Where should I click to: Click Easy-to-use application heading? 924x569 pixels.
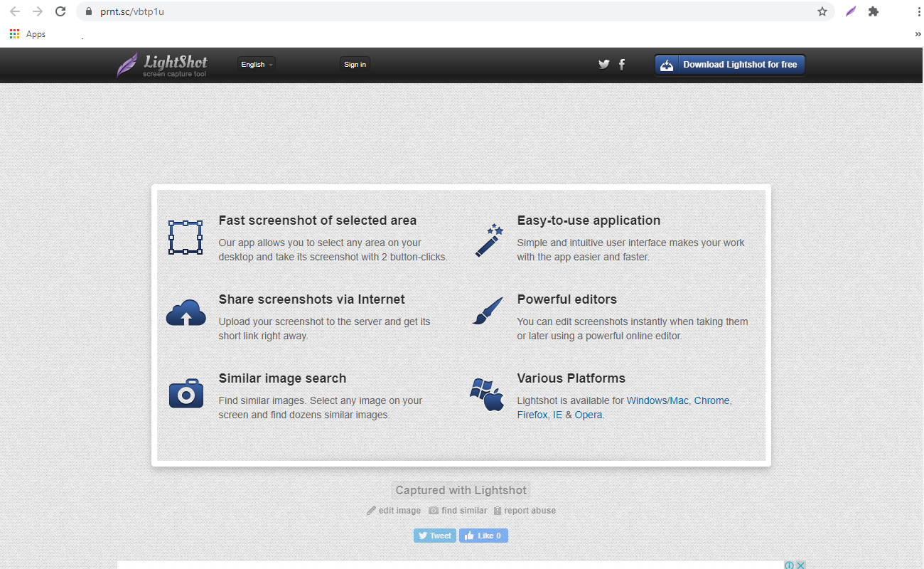(589, 220)
